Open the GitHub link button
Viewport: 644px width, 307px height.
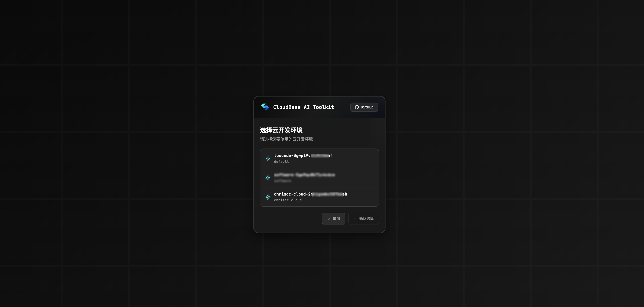[x=364, y=107]
